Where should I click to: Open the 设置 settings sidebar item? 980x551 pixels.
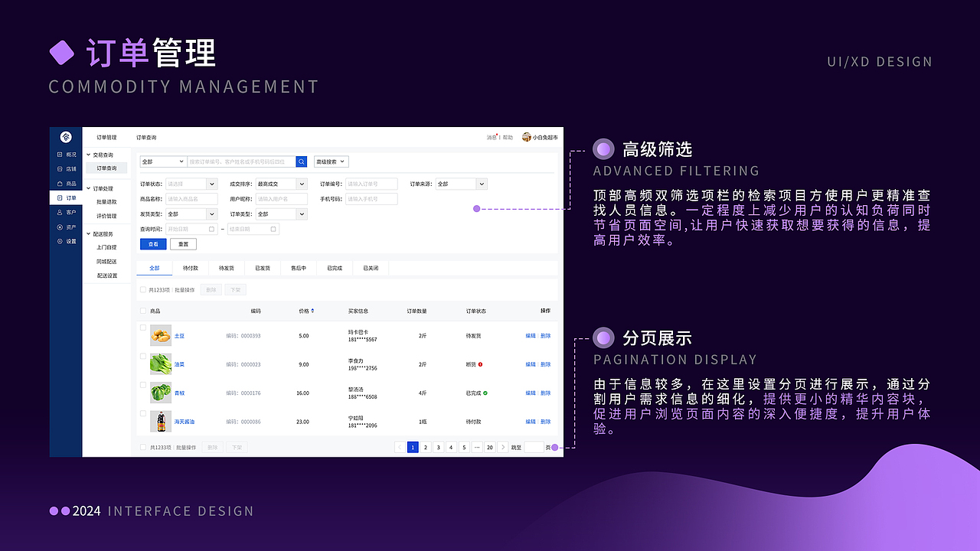click(66, 241)
